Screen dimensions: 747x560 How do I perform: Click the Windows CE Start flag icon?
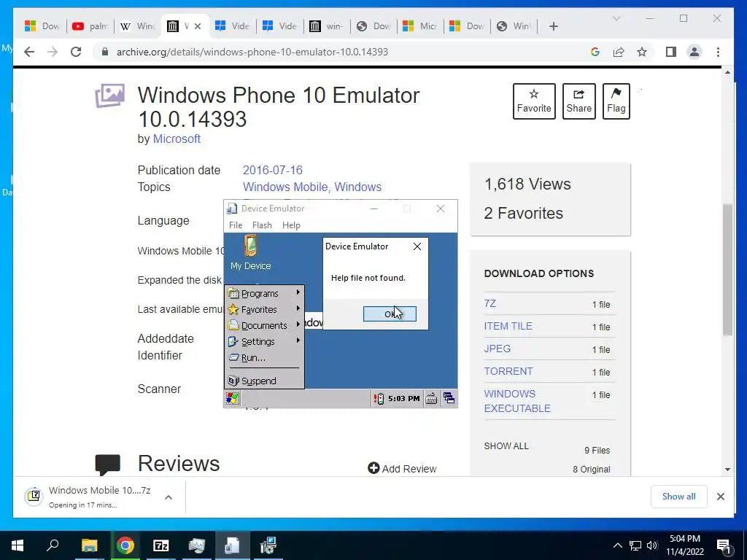(233, 398)
